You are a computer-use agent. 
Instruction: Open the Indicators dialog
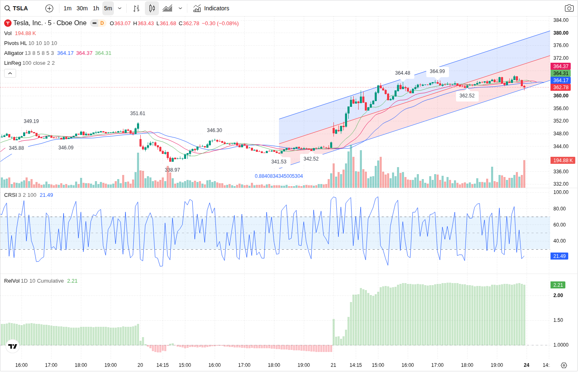tap(211, 8)
